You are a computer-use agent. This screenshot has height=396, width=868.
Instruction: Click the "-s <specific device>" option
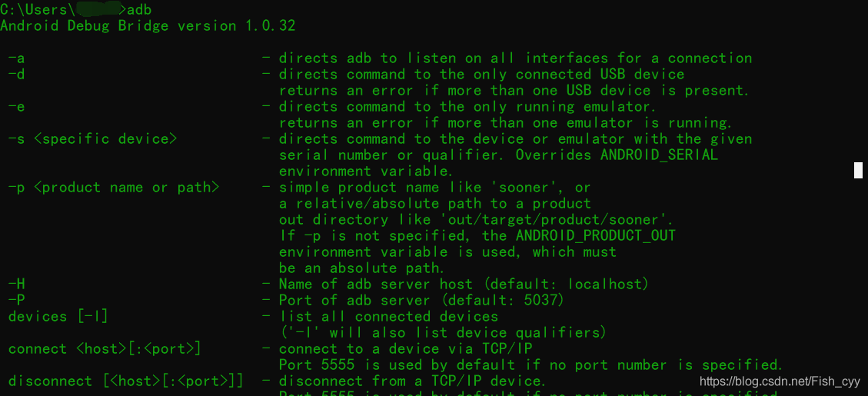92,138
